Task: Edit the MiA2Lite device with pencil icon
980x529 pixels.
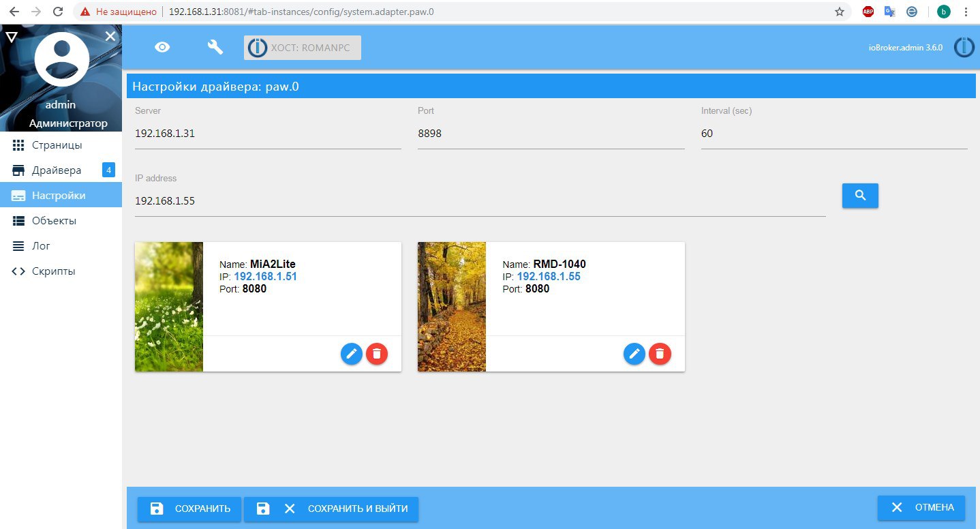Action: [x=352, y=354]
